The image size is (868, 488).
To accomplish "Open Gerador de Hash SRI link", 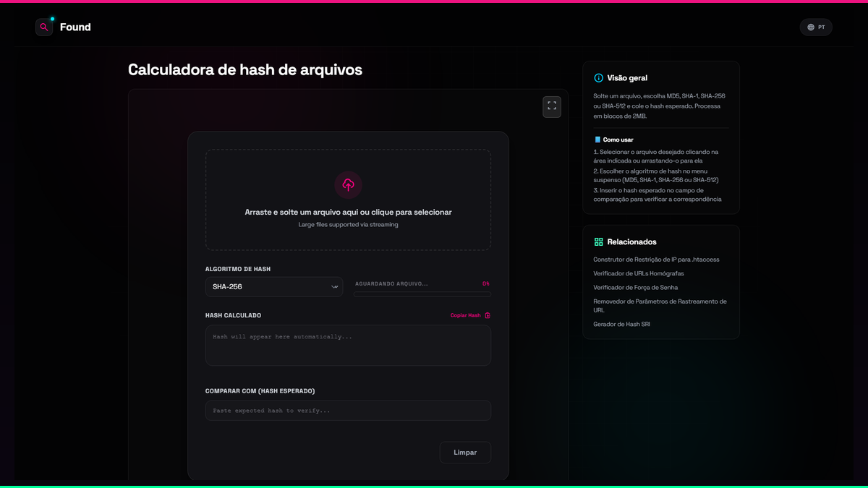I will pos(621,324).
